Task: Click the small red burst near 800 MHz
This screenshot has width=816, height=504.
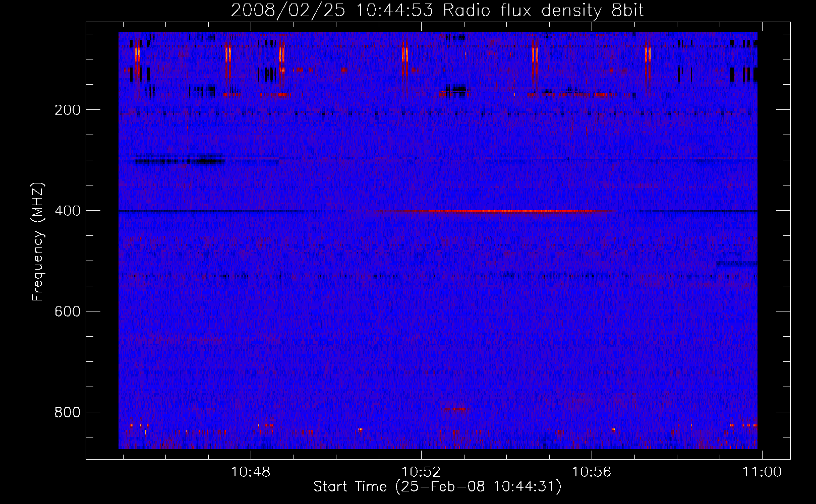Action: coord(455,409)
